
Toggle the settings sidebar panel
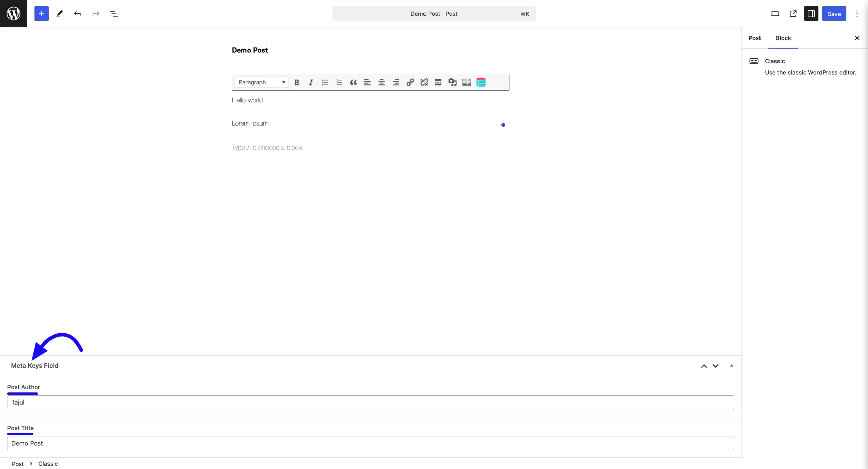click(x=811, y=14)
